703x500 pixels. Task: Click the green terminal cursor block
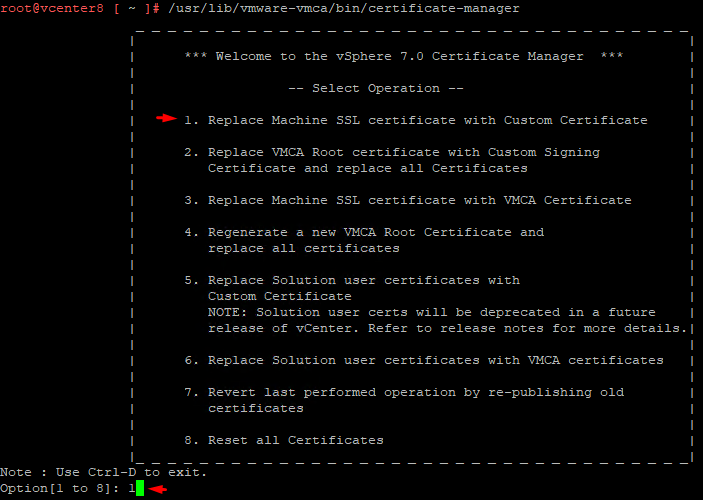(x=140, y=489)
